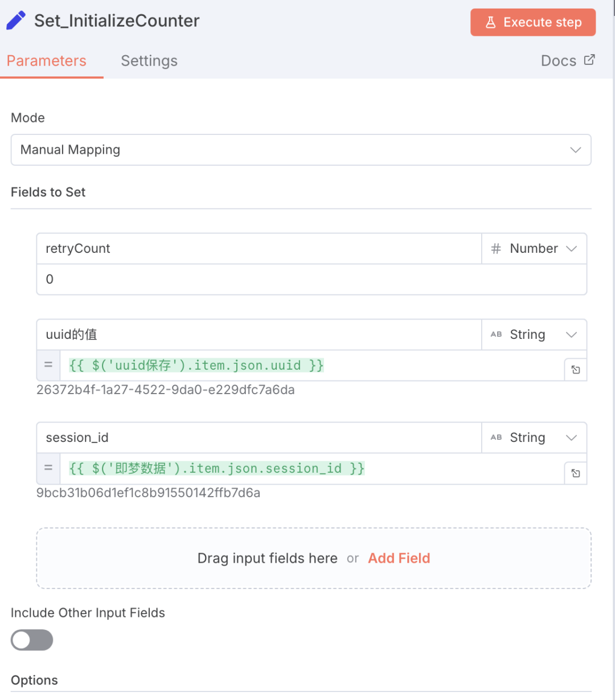Click the pencil icon beside the node name
The image size is (615, 700).
[x=16, y=21]
